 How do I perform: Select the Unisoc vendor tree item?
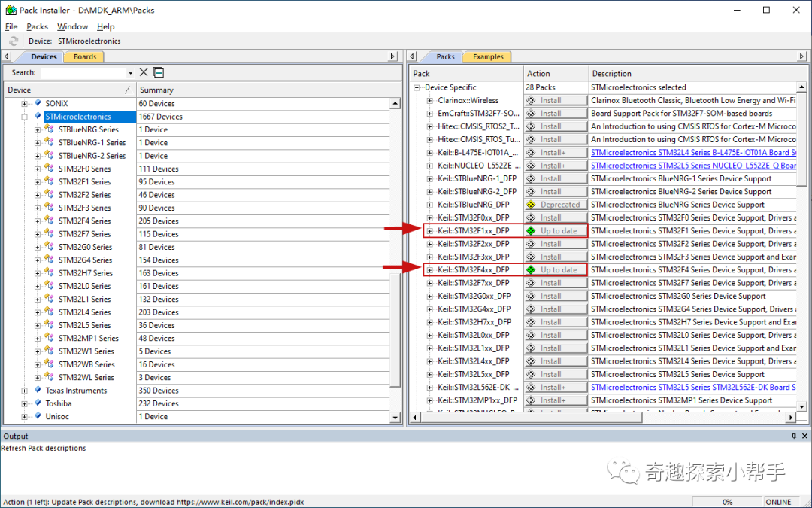(57, 416)
